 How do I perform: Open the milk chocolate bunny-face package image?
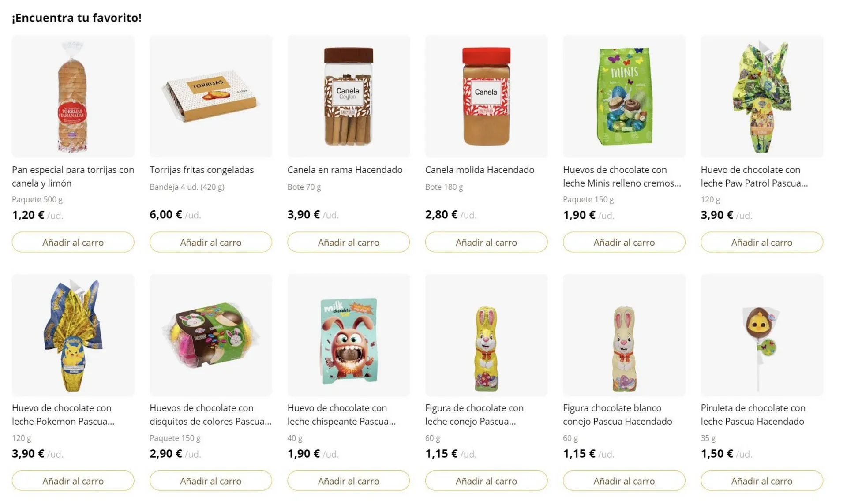point(348,335)
